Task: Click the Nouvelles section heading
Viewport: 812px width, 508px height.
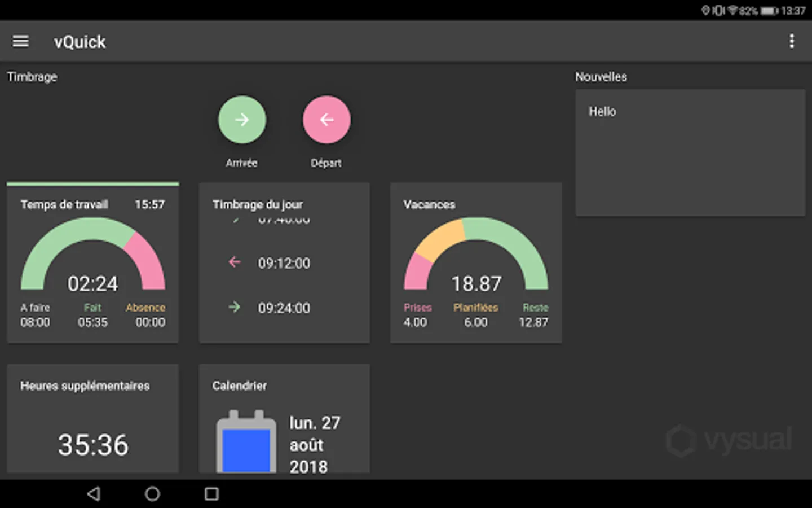Action: coord(601,77)
